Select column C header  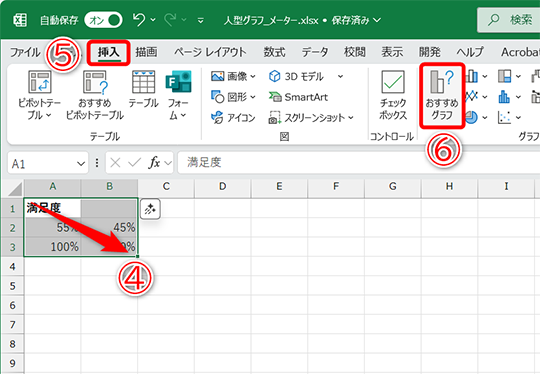coord(166,187)
